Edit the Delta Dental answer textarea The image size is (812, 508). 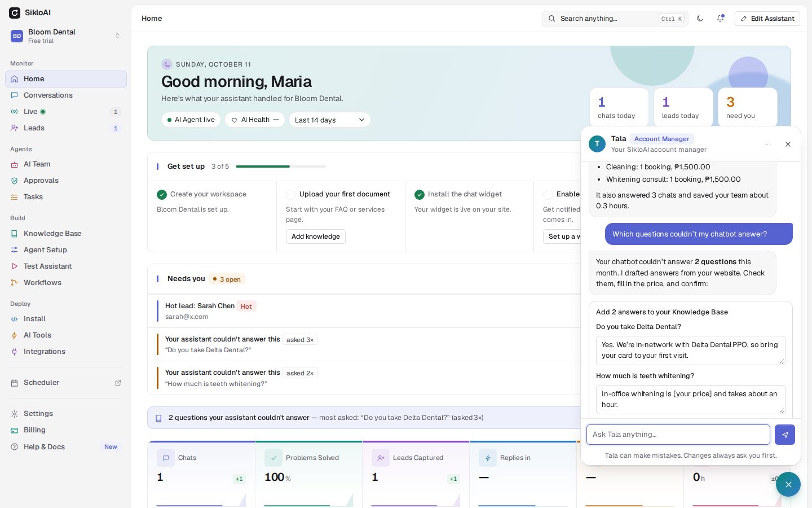[x=691, y=350]
